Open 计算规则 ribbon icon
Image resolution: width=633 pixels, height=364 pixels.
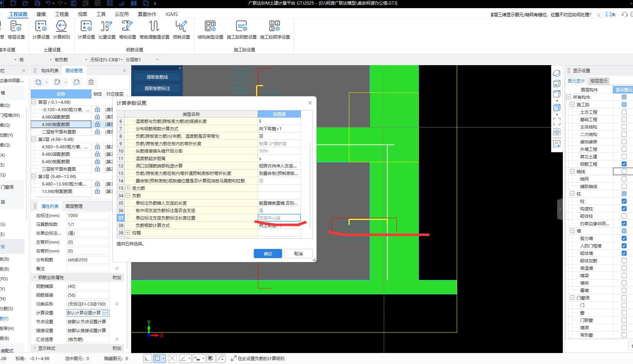(x=62, y=30)
